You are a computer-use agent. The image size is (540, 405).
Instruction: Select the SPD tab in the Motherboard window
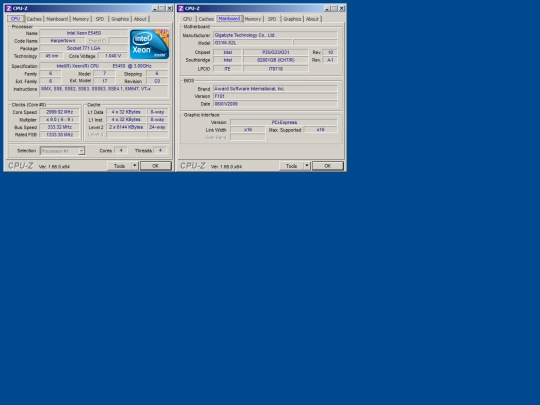tap(272, 19)
